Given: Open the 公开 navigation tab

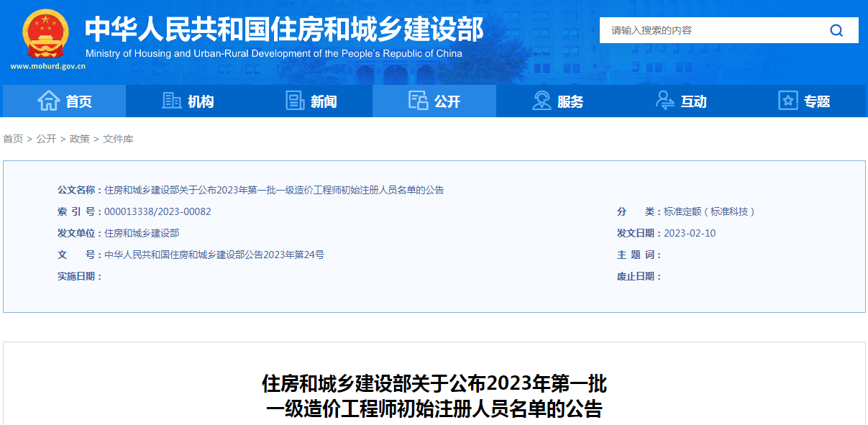Looking at the screenshot, I should [434, 101].
